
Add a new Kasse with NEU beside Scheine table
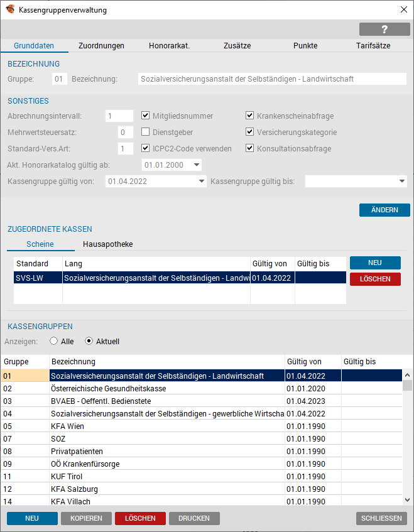coord(375,263)
